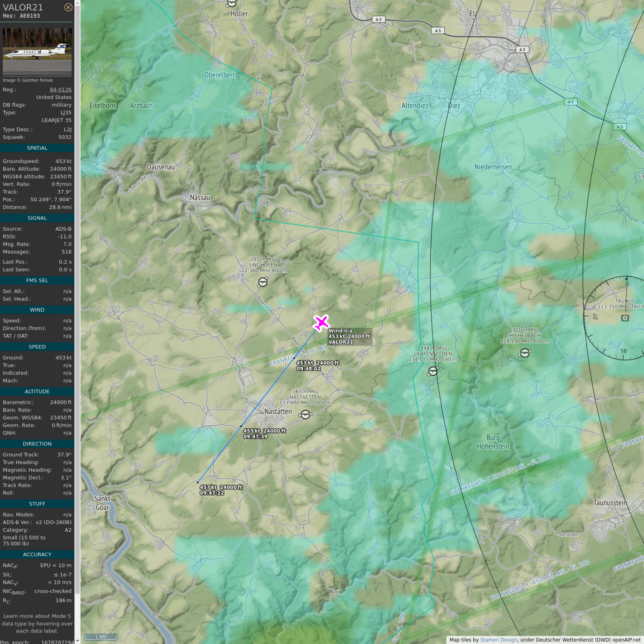The image size is (644, 644).
Task: Click the Laufenselden airfield icon
Action: [432, 371]
